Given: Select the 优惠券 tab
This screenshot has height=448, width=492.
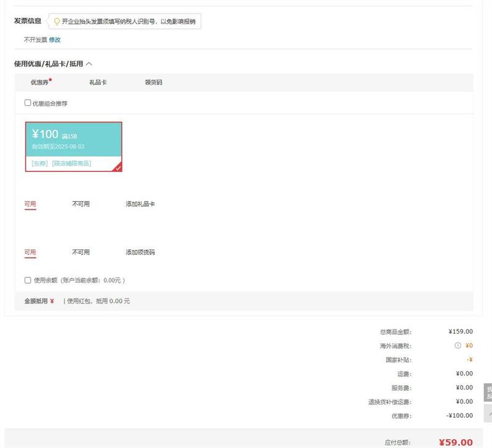Looking at the screenshot, I should click(x=39, y=82).
